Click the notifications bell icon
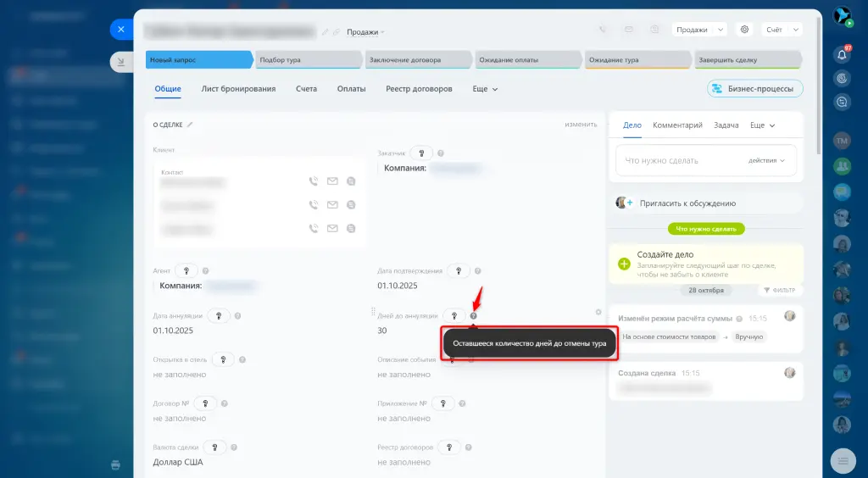 [x=842, y=54]
